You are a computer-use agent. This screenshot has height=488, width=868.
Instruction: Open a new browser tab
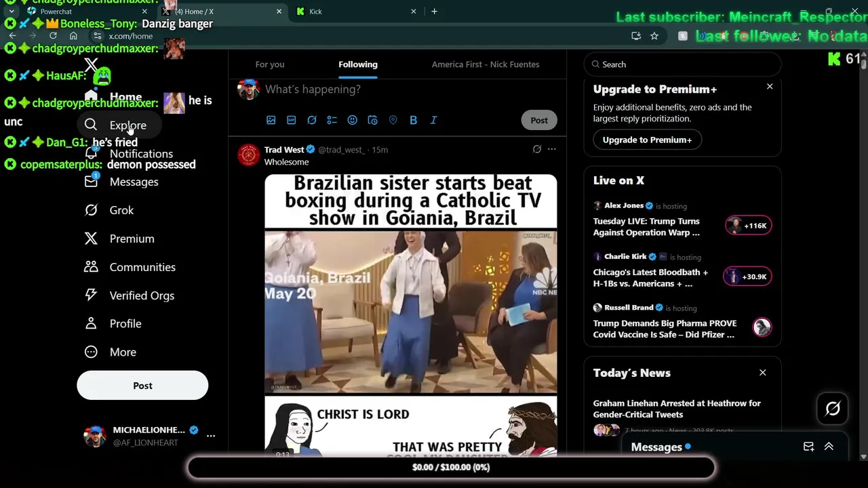click(434, 12)
